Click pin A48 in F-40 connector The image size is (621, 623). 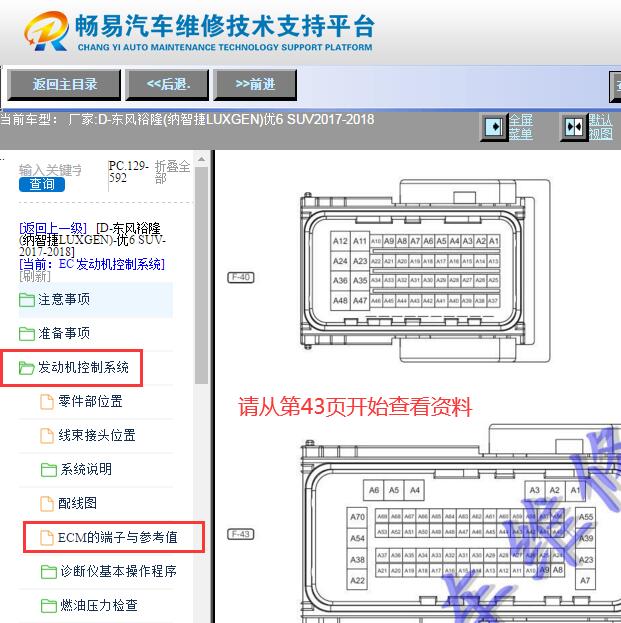tap(340, 300)
